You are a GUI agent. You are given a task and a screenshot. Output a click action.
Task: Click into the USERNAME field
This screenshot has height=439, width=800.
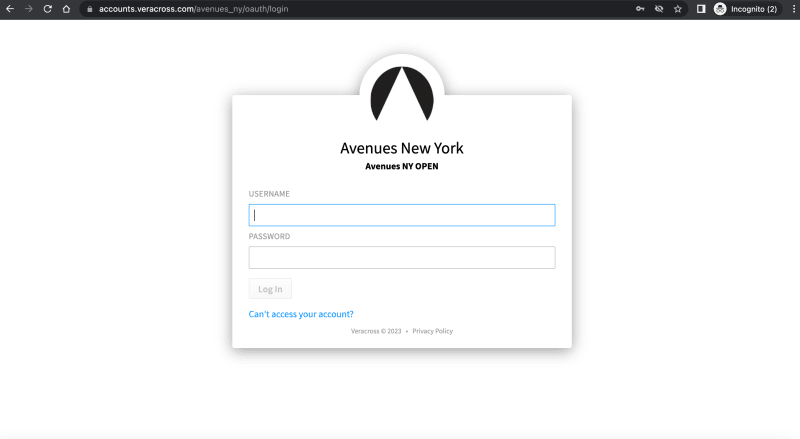pos(402,215)
